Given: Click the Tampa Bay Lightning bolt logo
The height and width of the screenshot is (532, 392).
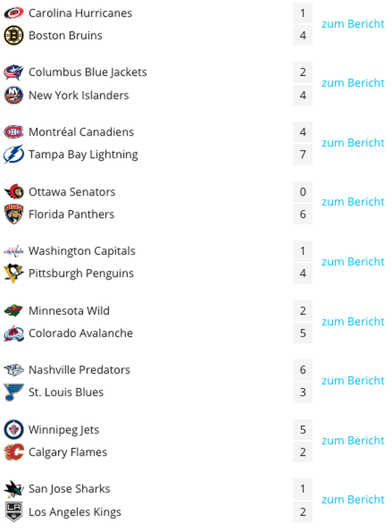Looking at the screenshot, I should point(13,154).
